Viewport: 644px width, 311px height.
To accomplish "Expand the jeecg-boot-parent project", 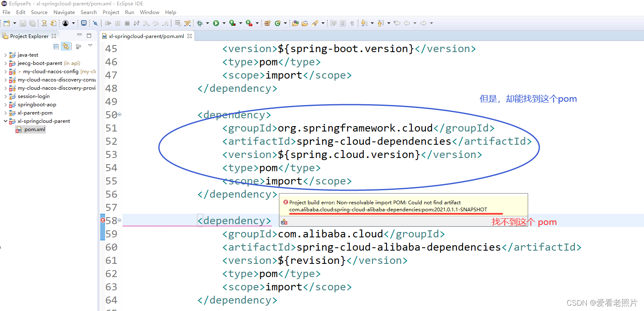I will (x=5, y=63).
